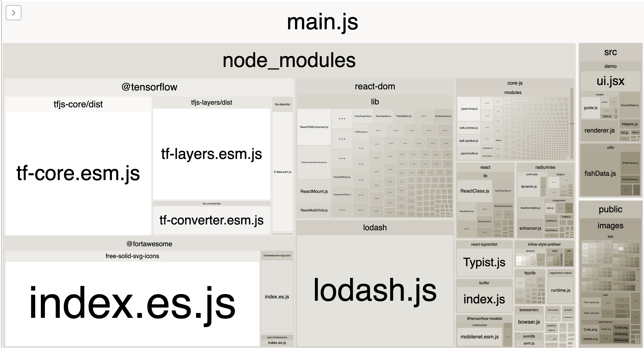Screen dimensions: 644x348
Task: Click the ReactClass.js block
Action: tap(474, 191)
